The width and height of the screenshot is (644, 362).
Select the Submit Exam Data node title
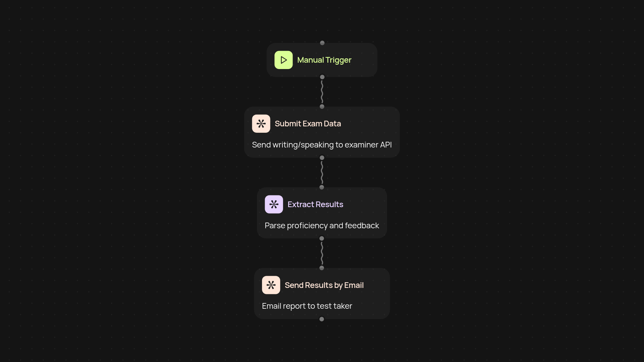coord(308,124)
